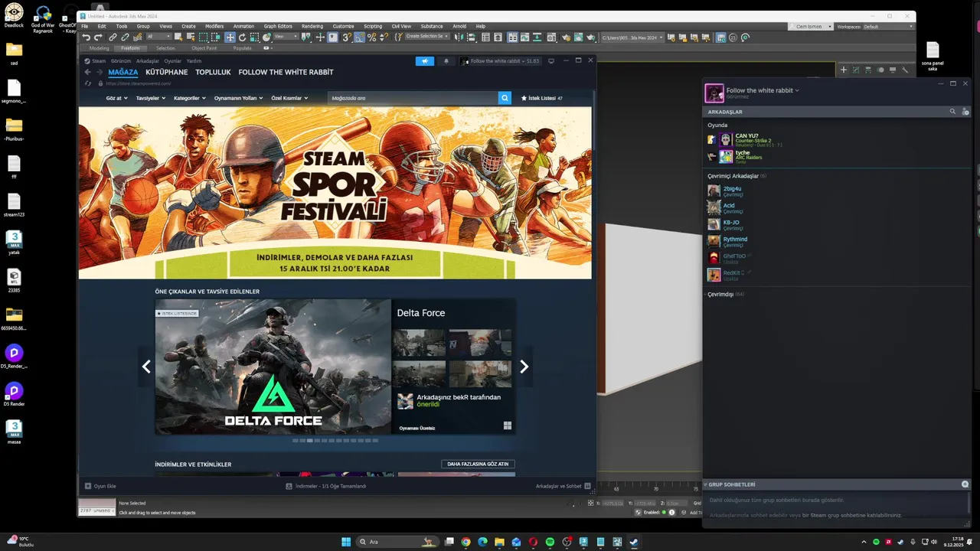Open Arkadaşlar ve Sohbet button
This screenshot has width=980, height=551.
click(x=563, y=486)
